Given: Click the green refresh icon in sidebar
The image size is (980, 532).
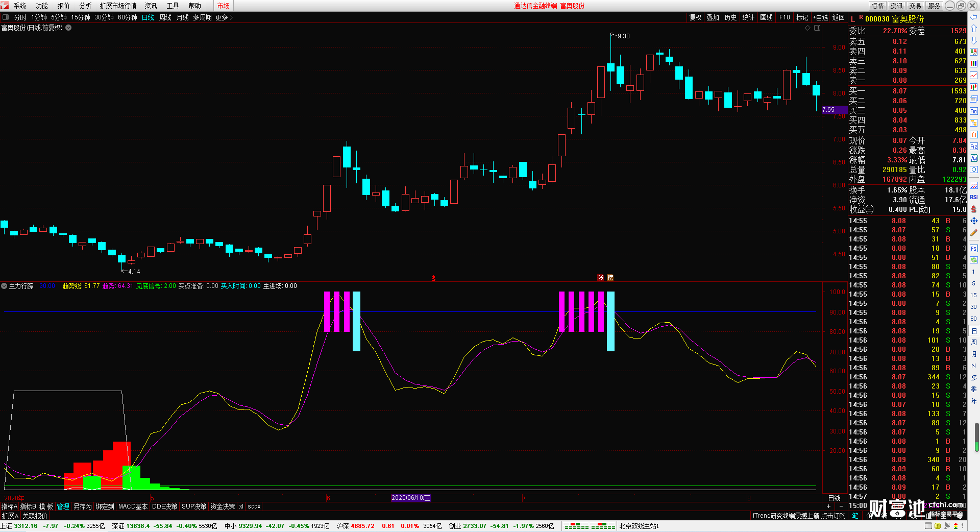Looking at the screenshot, I should tap(974, 260).
